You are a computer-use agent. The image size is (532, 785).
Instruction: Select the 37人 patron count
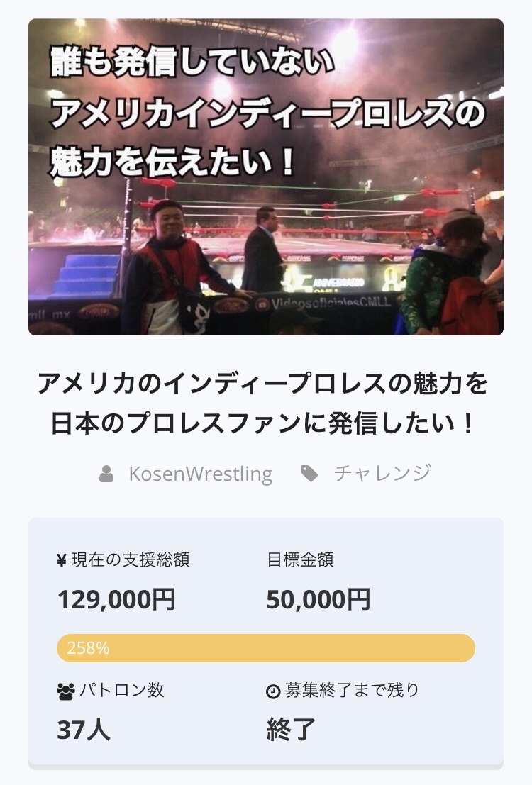(84, 730)
